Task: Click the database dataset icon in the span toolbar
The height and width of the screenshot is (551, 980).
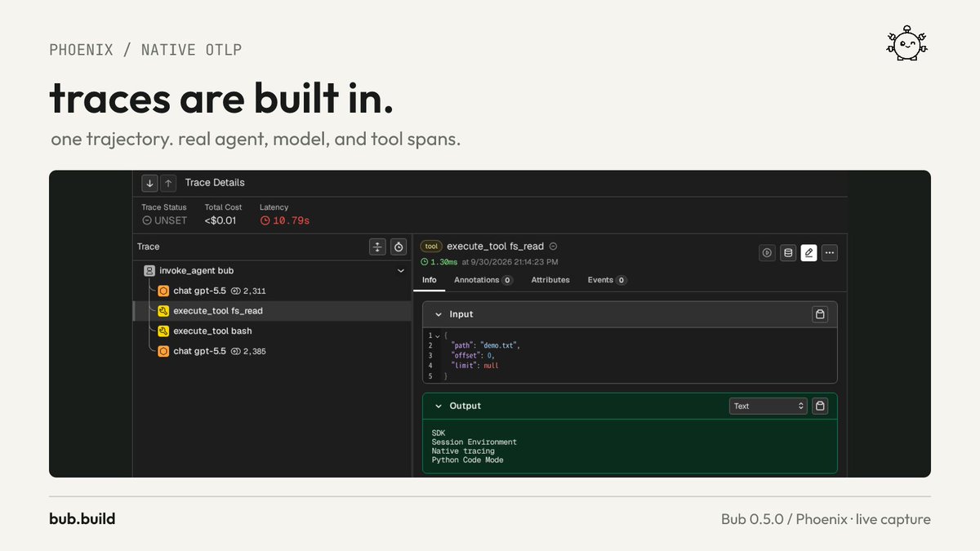Action: (788, 253)
